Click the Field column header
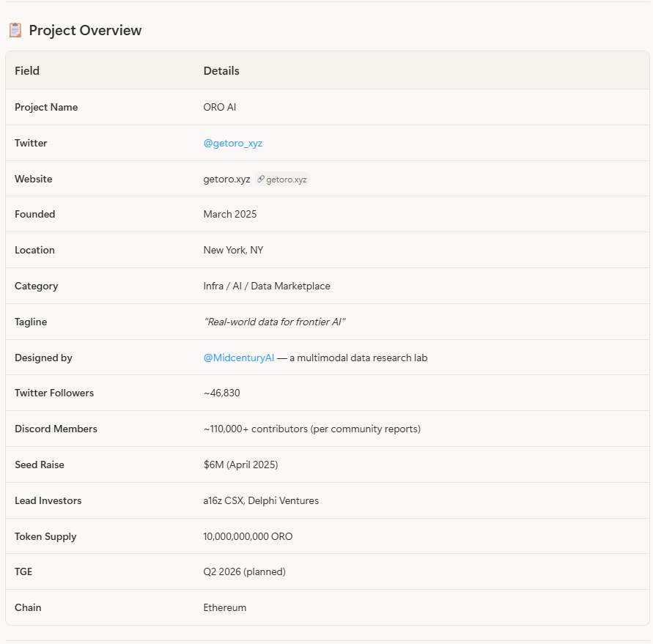This screenshot has height=644, width=653. tap(27, 71)
